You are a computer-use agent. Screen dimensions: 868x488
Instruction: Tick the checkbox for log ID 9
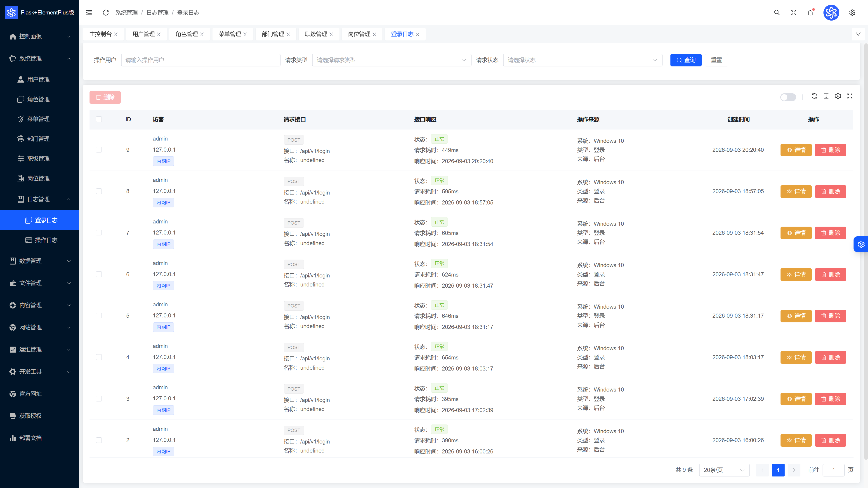(99, 150)
